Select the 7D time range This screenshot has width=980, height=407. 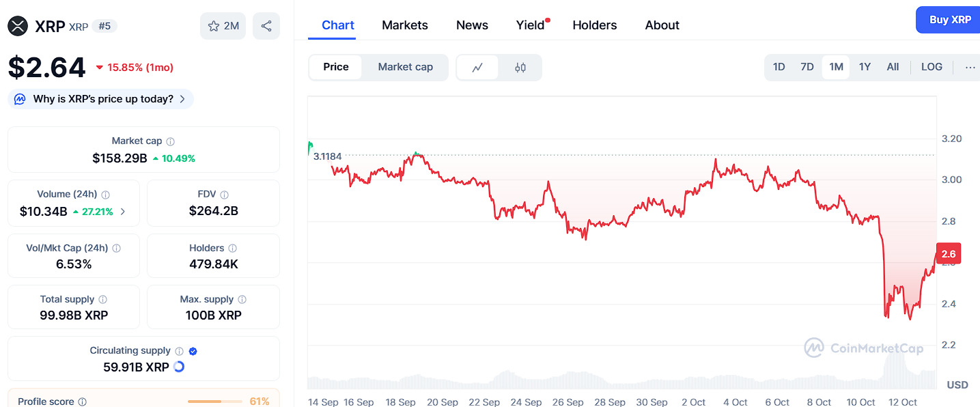[807, 67]
